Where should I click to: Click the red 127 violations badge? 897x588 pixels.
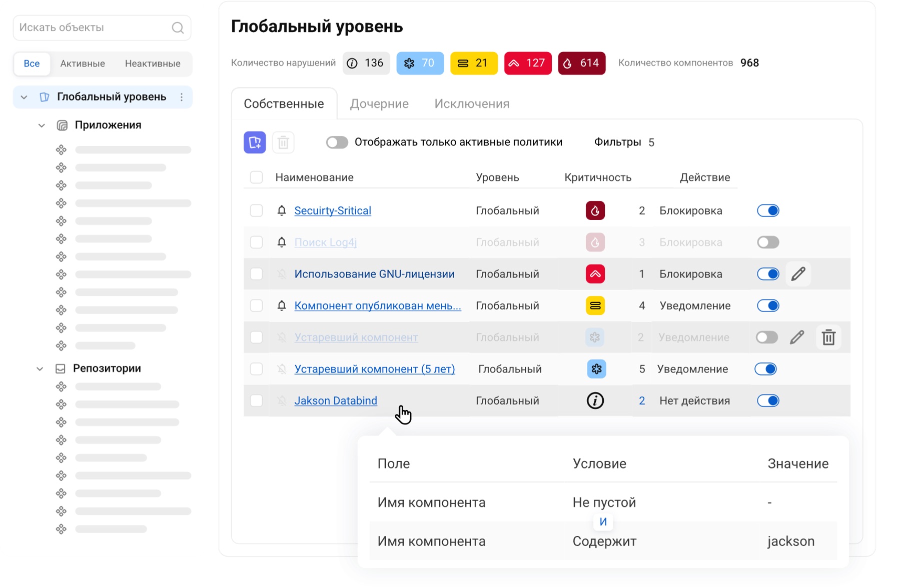(x=527, y=63)
